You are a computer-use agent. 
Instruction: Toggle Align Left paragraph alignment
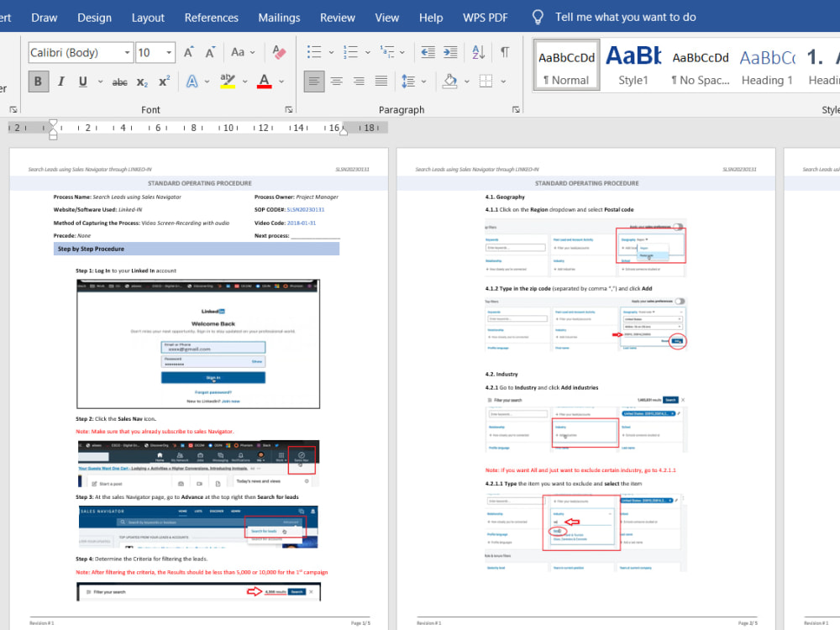(314, 81)
